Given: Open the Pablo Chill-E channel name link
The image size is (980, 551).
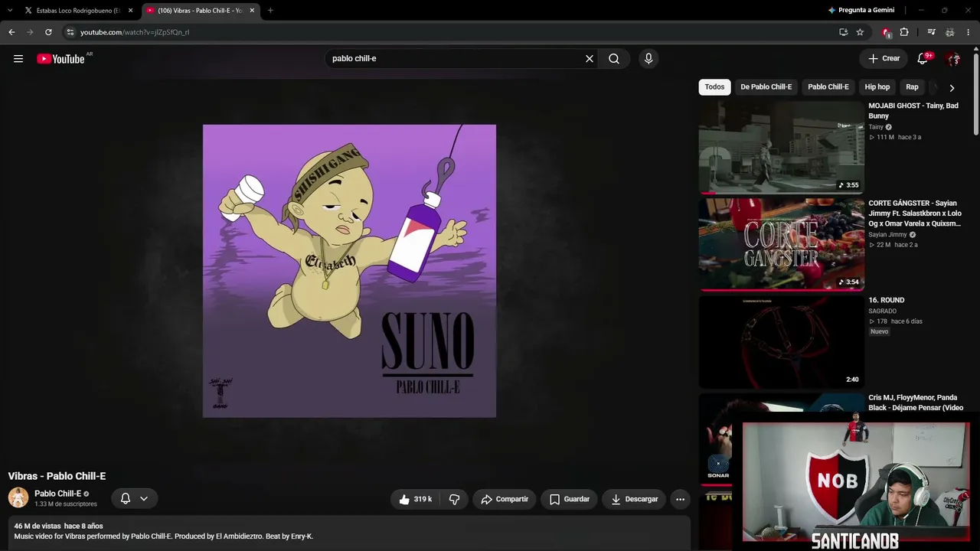Looking at the screenshot, I should [x=57, y=494].
